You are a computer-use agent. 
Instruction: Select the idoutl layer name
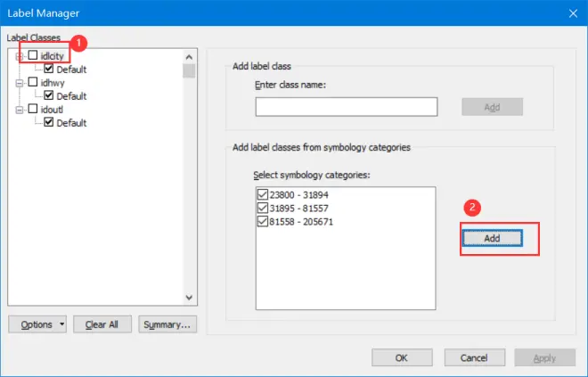[52, 110]
